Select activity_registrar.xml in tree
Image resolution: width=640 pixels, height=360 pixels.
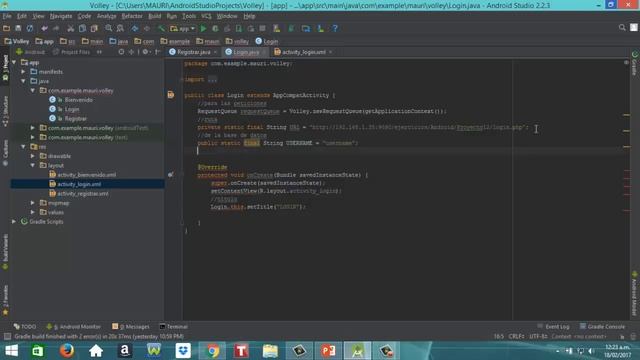pyautogui.click(x=79, y=193)
